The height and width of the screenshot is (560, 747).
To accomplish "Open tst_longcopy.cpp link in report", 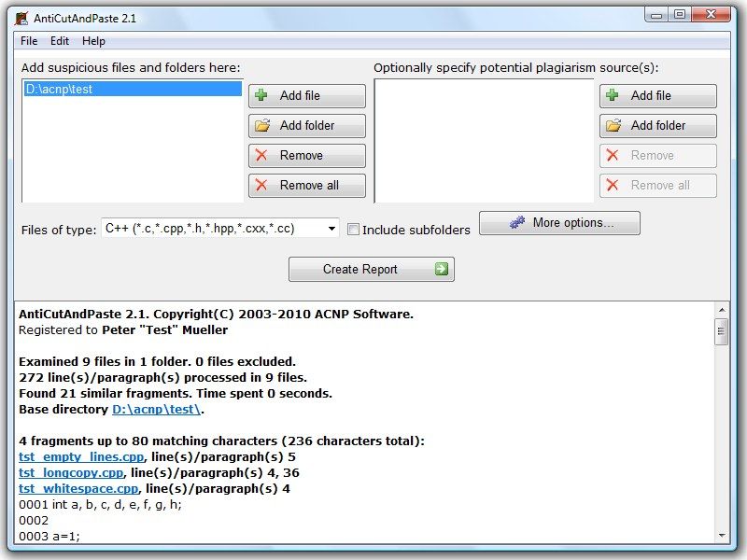I will [x=71, y=472].
